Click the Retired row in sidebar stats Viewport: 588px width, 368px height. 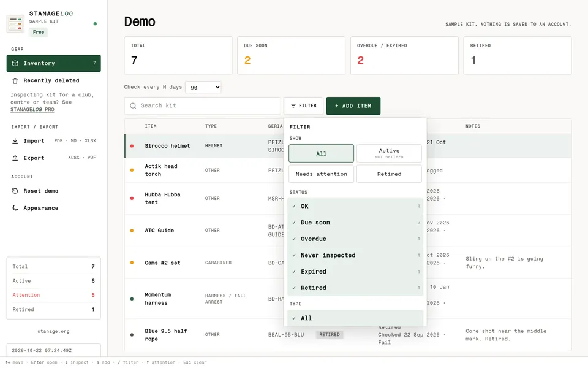click(x=54, y=309)
